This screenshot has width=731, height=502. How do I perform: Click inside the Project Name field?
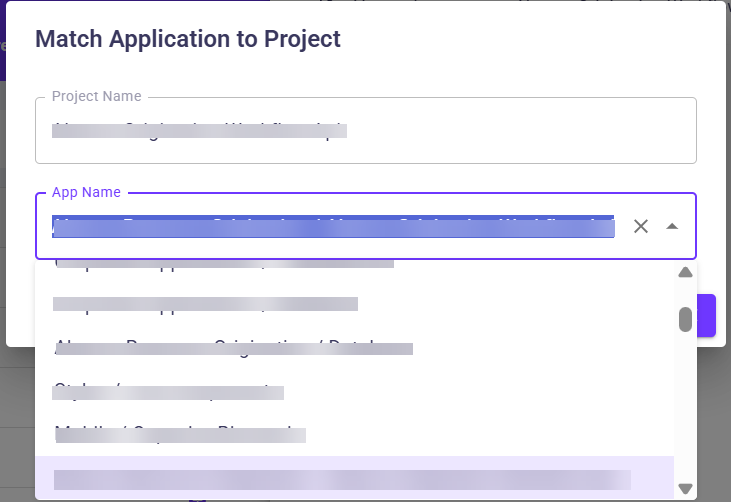pyautogui.click(x=365, y=130)
